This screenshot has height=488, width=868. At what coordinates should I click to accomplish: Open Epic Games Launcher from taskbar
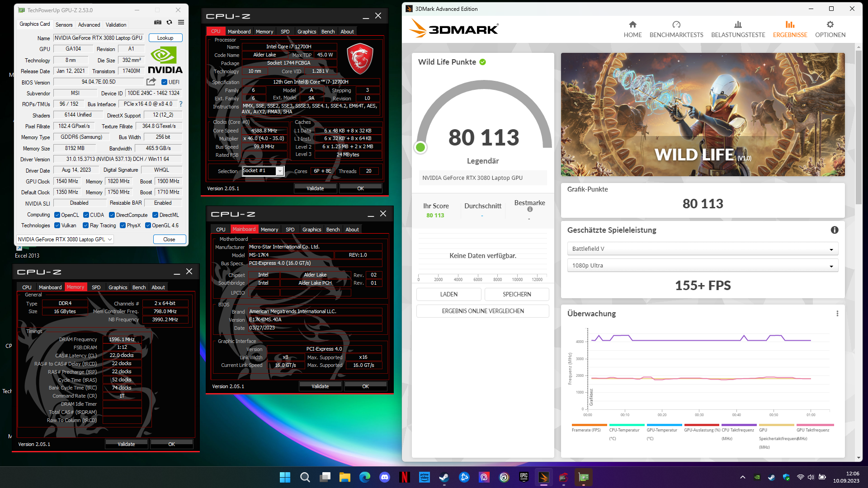pos(524,477)
